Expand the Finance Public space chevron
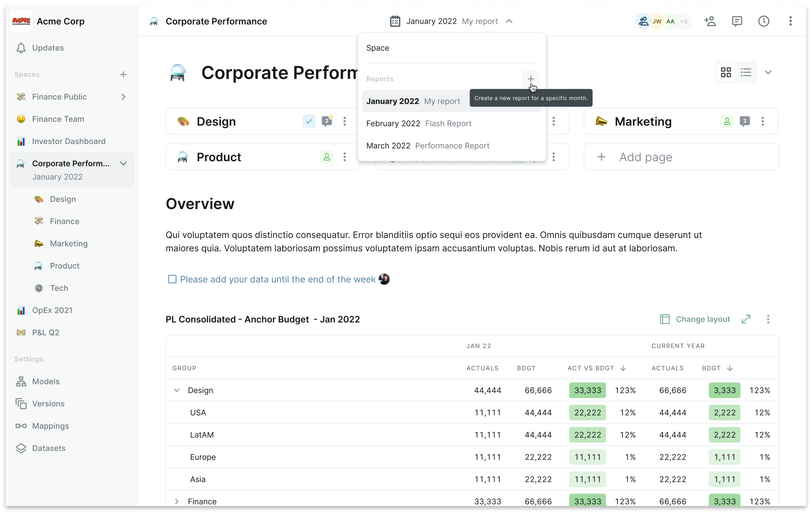The image size is (812, 513). (123, 97)
